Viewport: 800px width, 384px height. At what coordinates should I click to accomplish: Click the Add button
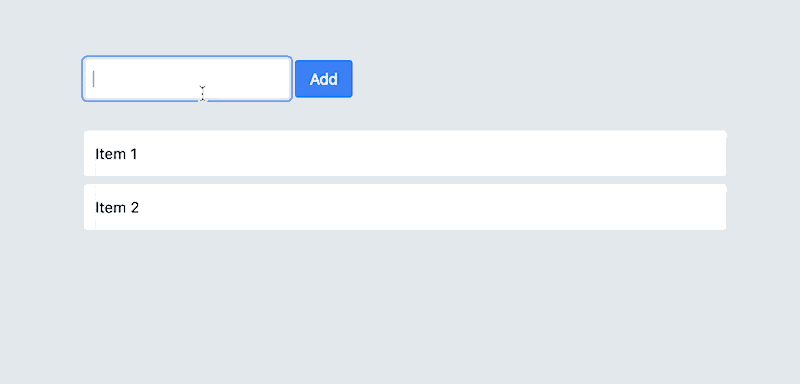[323, 79]
